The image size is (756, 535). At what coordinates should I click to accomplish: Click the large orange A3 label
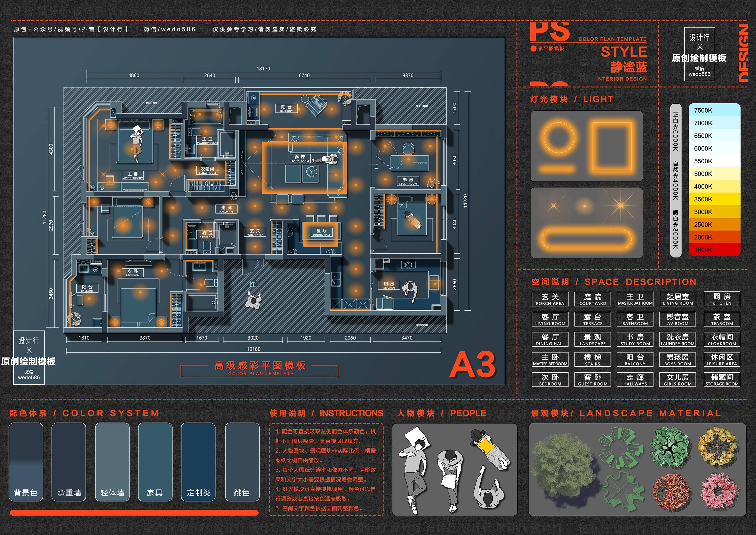tap(472, 365)
